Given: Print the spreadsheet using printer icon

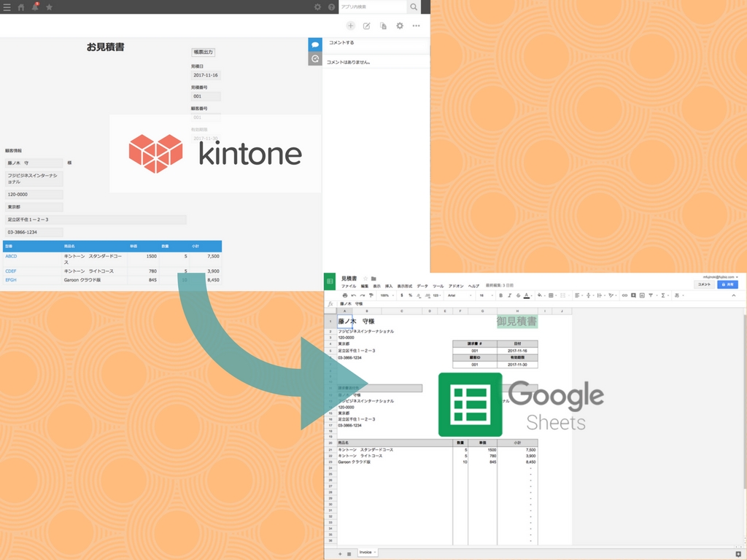Looking at the screenshot, I should [x=344, y=295].
